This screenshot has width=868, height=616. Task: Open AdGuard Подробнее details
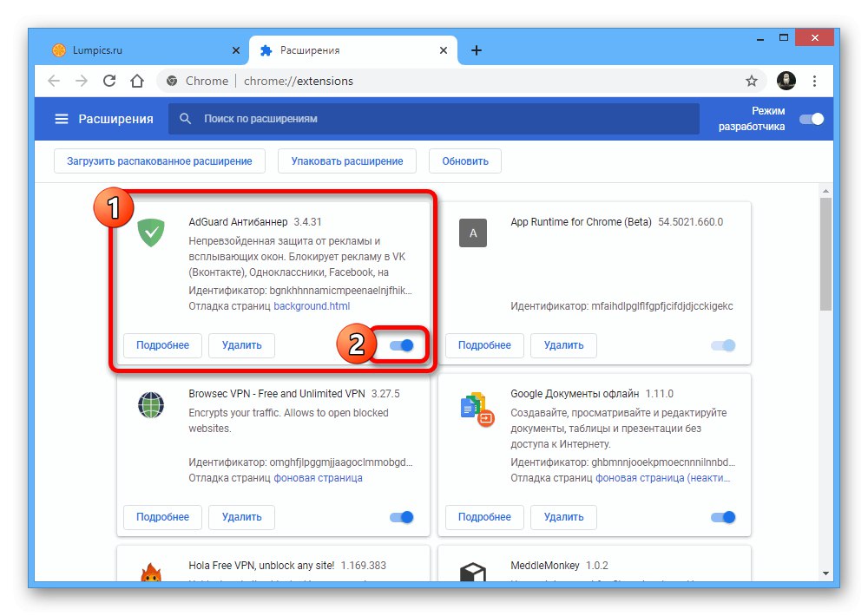pos(163,345)
